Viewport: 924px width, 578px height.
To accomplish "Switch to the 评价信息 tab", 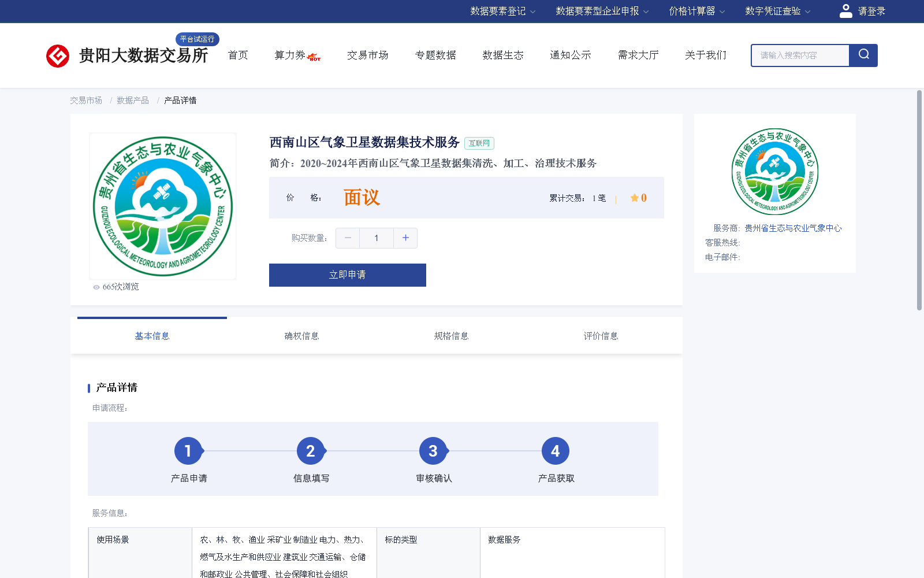I will coord(601,336).
